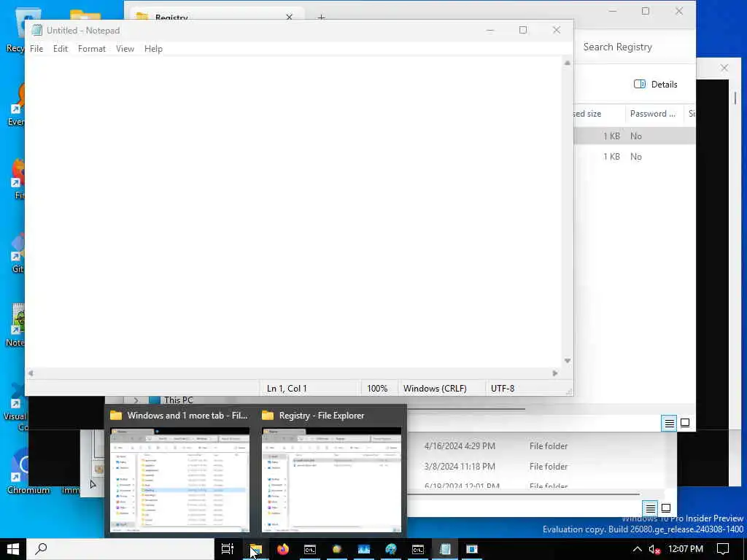Open the Windows Start menu

(13, 549)
